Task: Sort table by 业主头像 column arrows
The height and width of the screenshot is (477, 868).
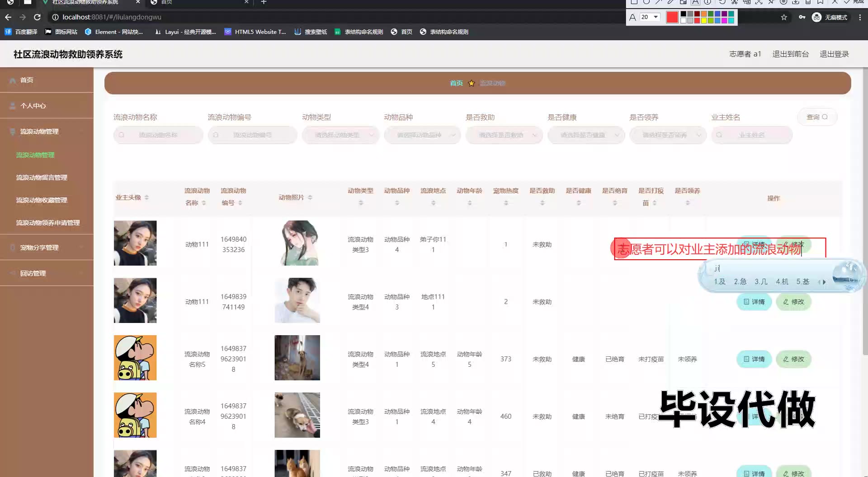Action: [x=146, y=197]
